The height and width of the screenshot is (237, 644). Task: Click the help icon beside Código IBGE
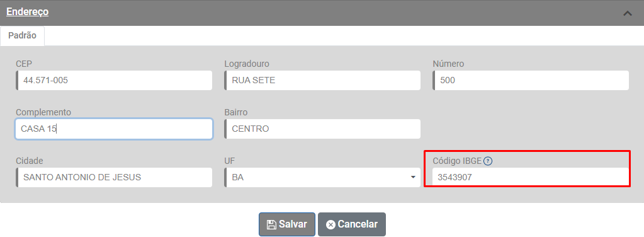tap(487, 161)
